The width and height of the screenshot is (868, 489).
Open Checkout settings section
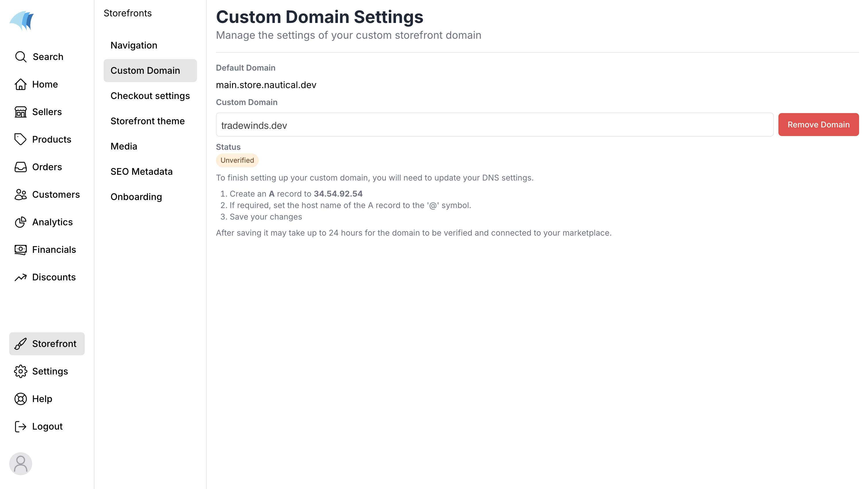150,96
